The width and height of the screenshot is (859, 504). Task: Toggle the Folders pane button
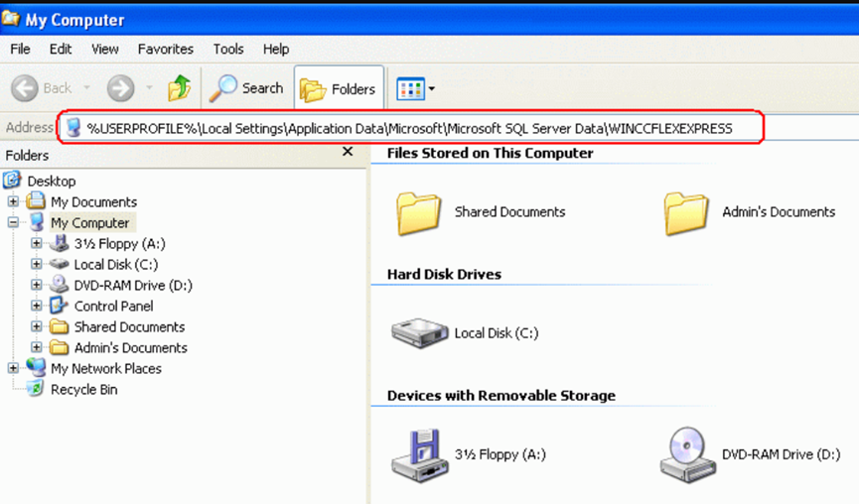tap(339, 88)
